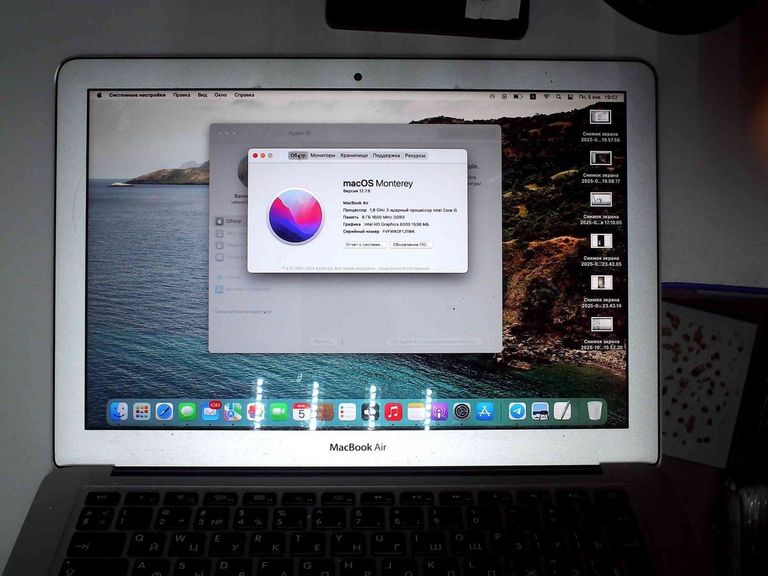Launch FaceTime from the Dock
The height and width of the screenshot is (576, 768).
pyautogui.click(x=279, y=412)
